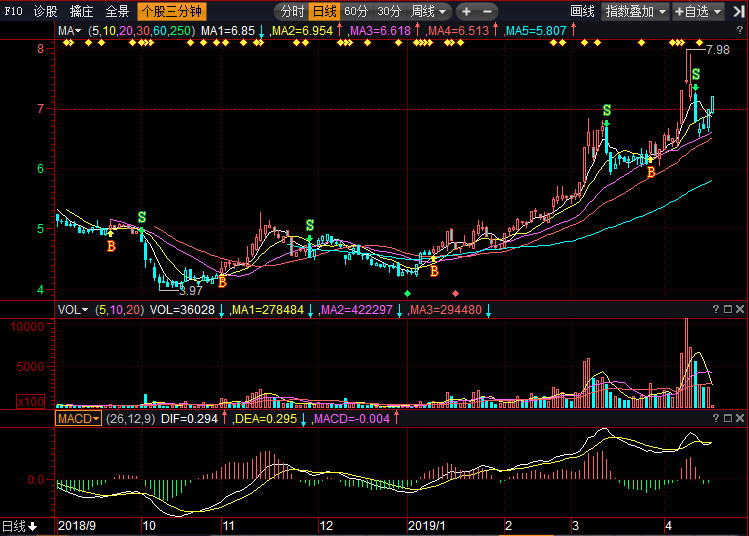Viewport: 749px width, 536px height.
Task: Click the x100 volume unit label
Action: pos(31,402)
